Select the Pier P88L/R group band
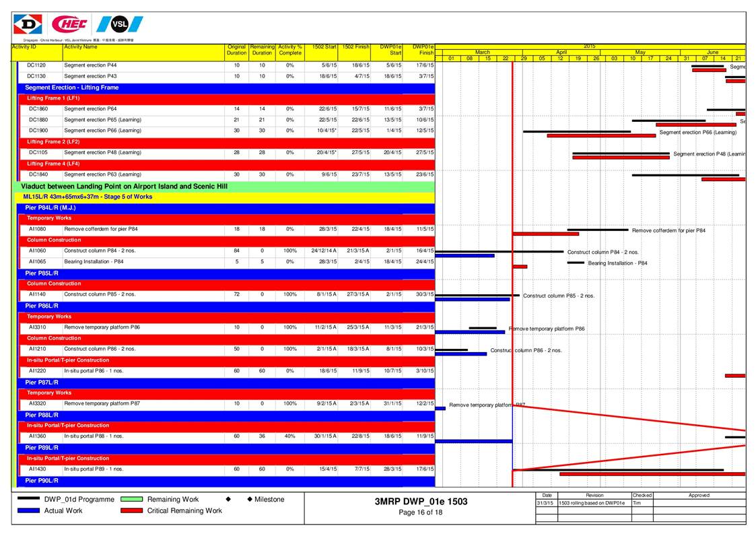Screen dimensions: 756x534 pyautogui.click(x=226, y=415)
